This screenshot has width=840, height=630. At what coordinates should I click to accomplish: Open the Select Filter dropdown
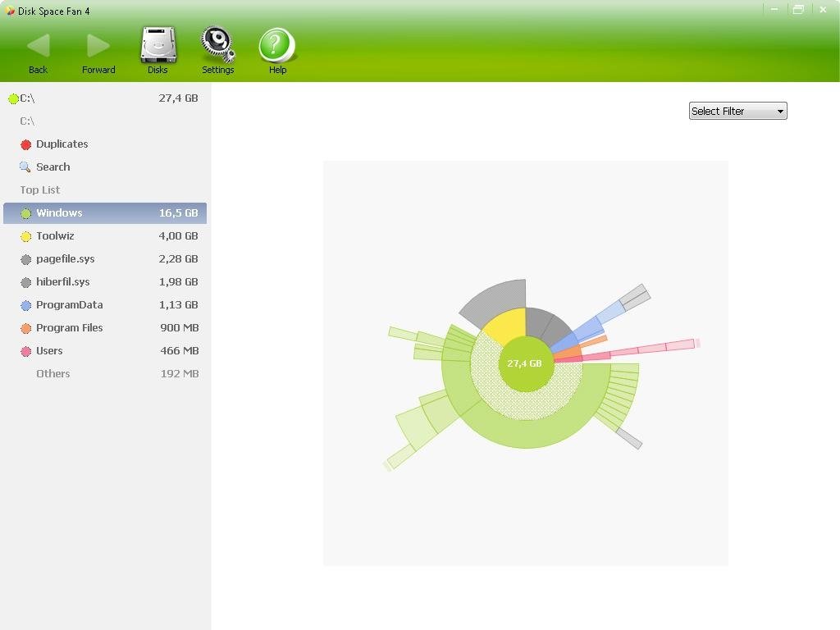click(x=737, y=111)
